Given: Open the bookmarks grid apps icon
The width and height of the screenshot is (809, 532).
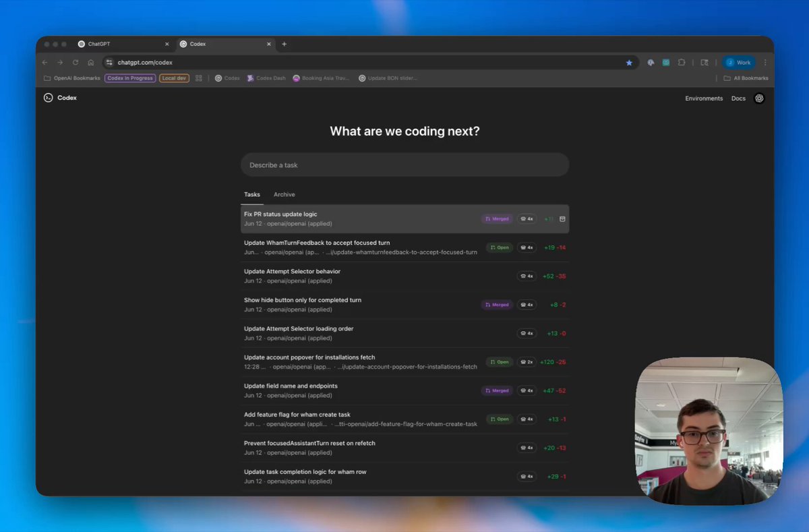Looking at the screenshot, I should (199, 78).
